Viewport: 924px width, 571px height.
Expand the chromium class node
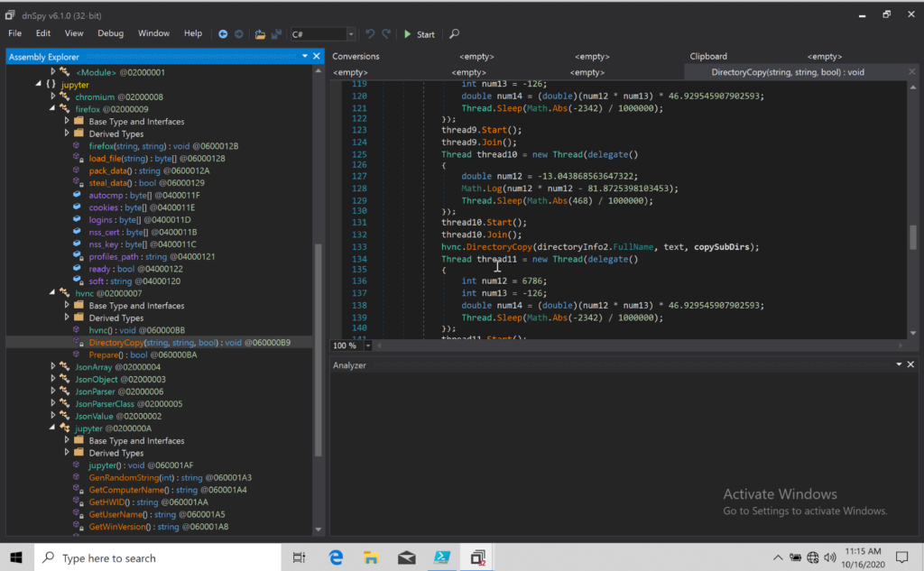53,97
